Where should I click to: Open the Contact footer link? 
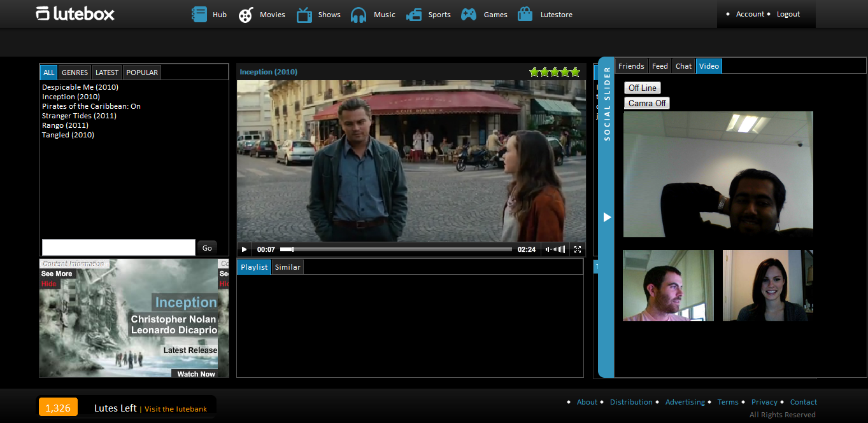804,402
